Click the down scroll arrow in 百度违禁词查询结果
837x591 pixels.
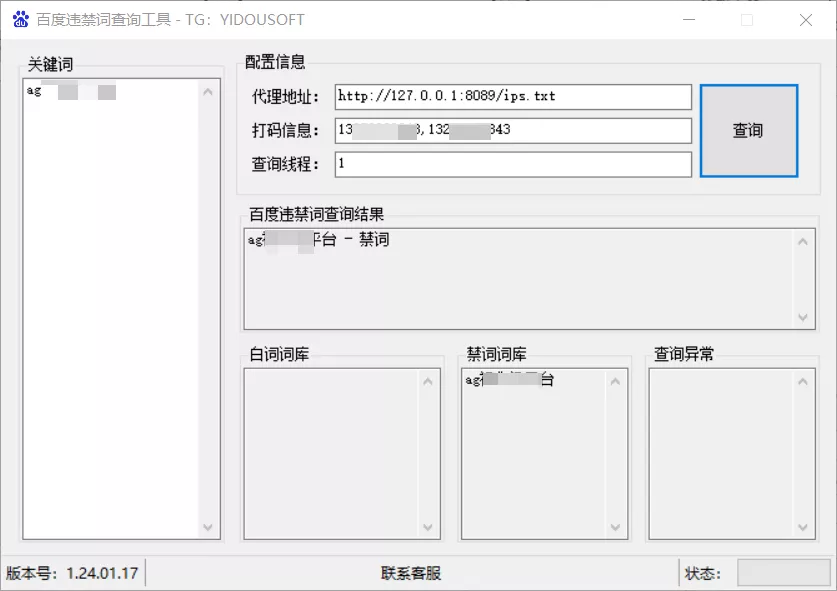coord(802,317)
